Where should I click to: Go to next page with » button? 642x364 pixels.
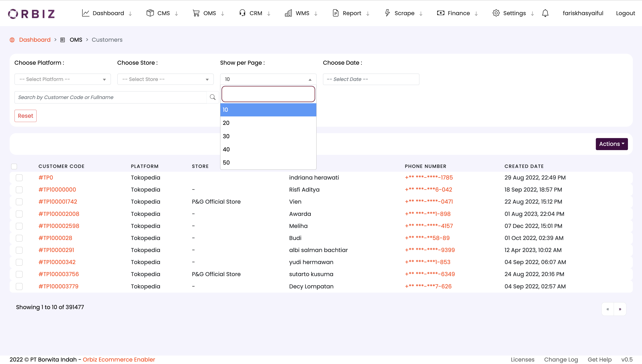click(620, 309)
